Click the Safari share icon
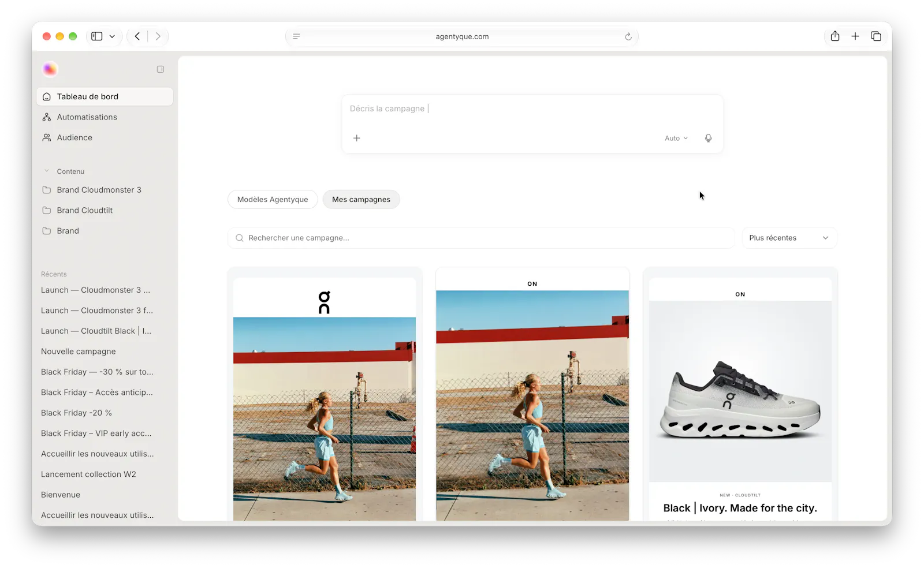Screen dimensions: 924x568 pos(835,36)
